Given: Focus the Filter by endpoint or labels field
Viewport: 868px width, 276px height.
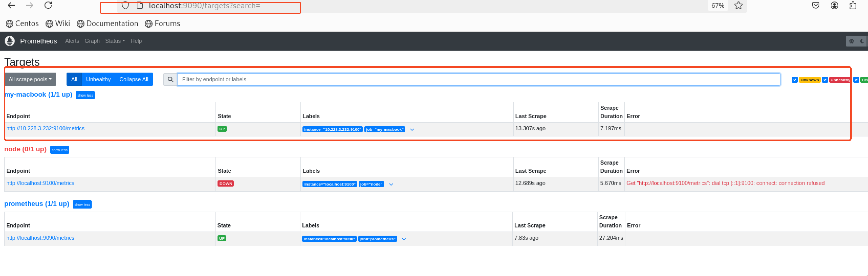Looking at the screenshot, I should (479, 79).
